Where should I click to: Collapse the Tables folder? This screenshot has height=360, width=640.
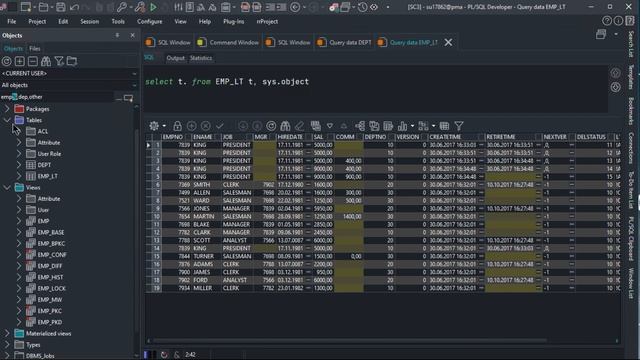click(7, 120)
